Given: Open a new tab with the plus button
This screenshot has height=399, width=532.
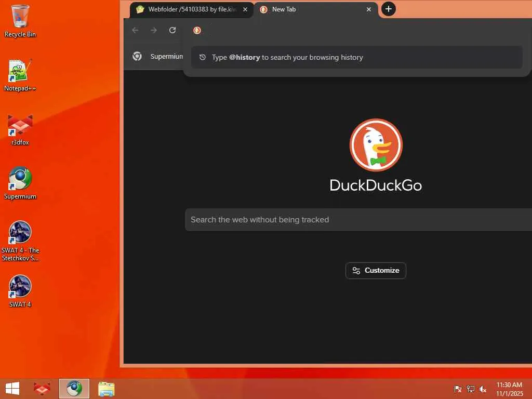Looking at the screenshot, I should tap(389, 9).
